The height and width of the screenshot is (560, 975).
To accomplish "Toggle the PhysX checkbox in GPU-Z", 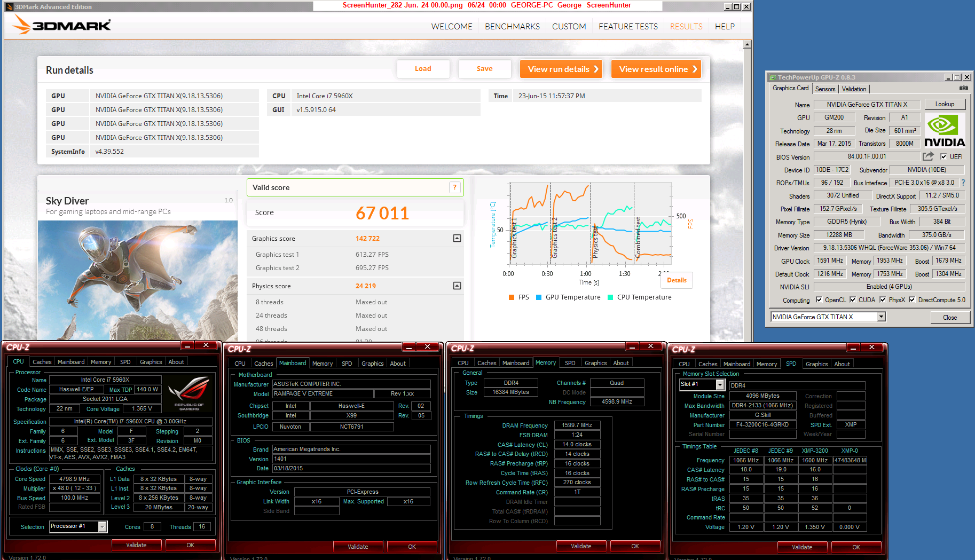I will 883,299.
